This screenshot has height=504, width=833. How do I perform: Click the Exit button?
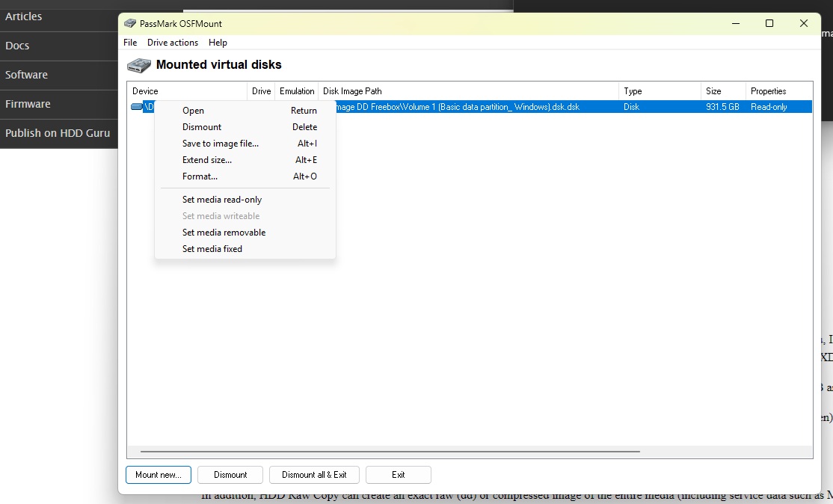click(x=398, y=475)
